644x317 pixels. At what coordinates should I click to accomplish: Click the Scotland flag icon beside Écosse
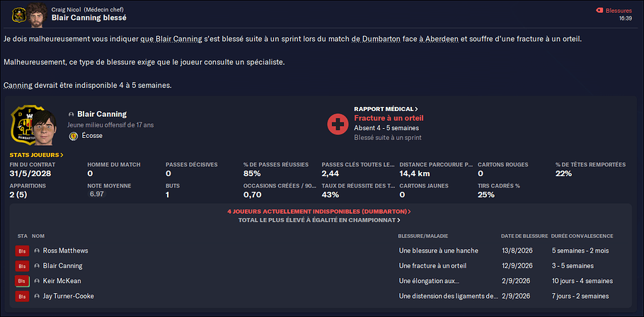pos(74,136)
